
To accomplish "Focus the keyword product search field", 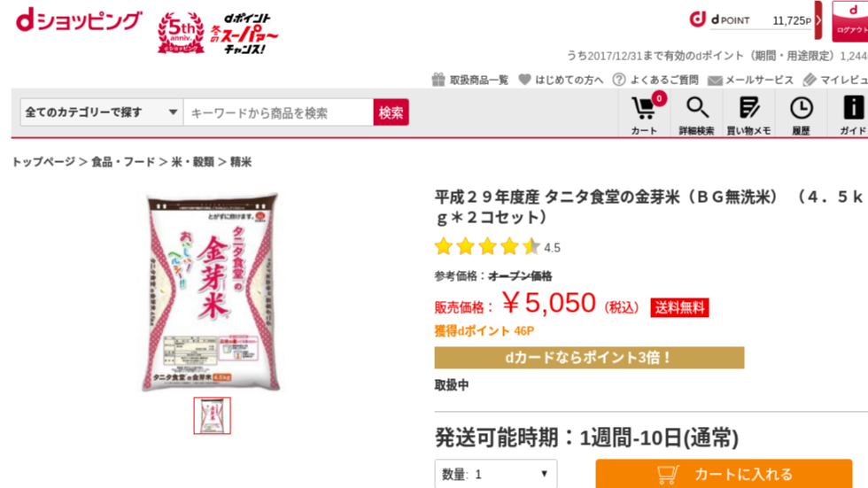I will (278, 112).
